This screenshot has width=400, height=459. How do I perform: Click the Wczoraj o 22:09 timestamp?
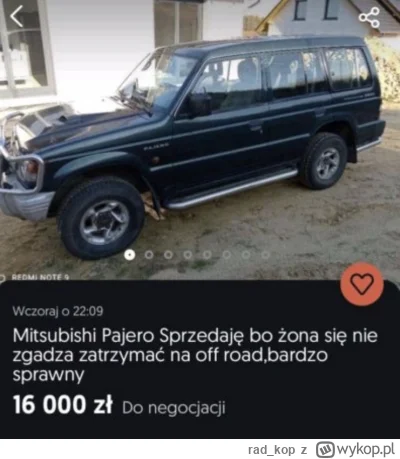coord(58,311)
